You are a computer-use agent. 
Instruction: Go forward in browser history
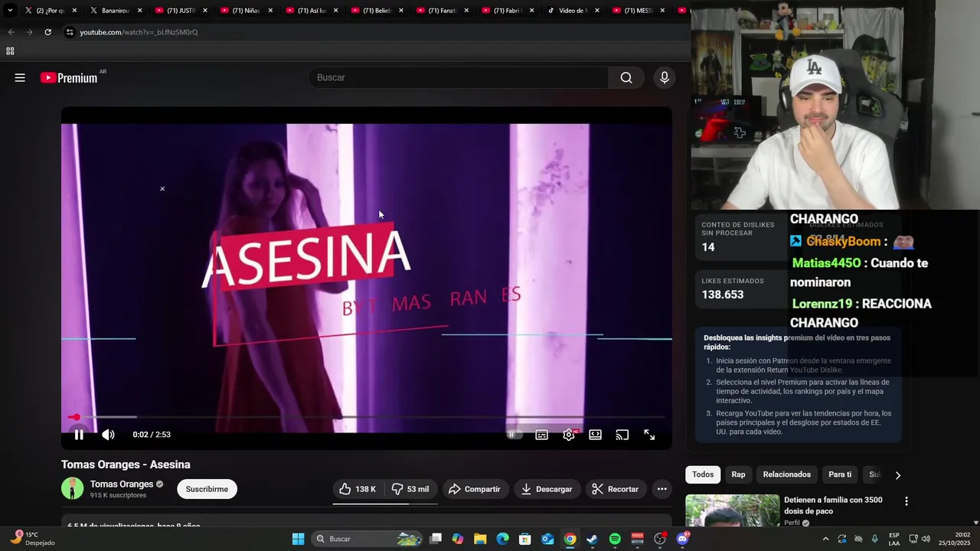[x=29, y=32]
